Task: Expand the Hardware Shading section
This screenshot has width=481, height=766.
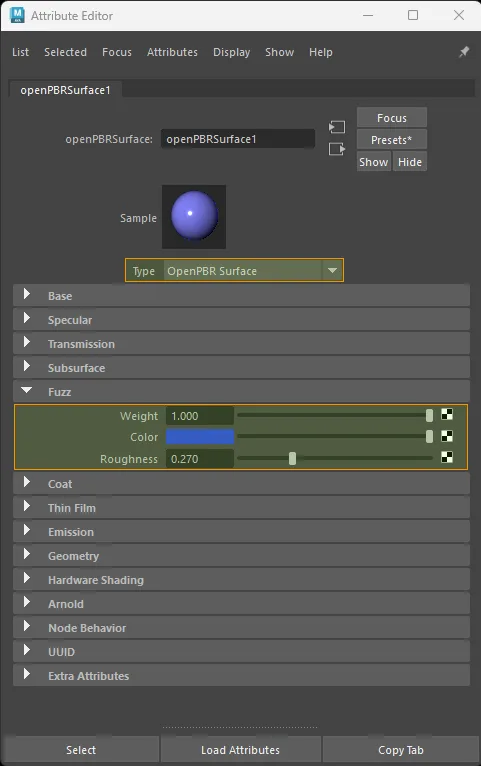Action: click(241, 579)
